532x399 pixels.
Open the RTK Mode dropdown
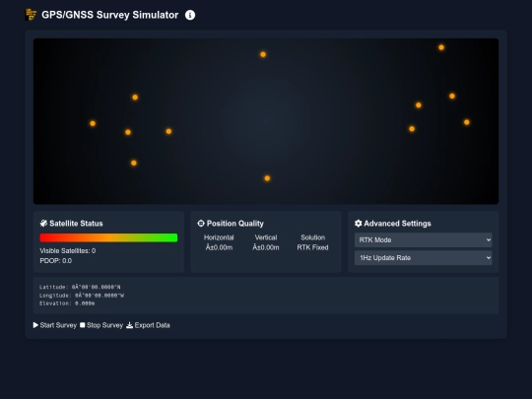[x=423, y=239]
